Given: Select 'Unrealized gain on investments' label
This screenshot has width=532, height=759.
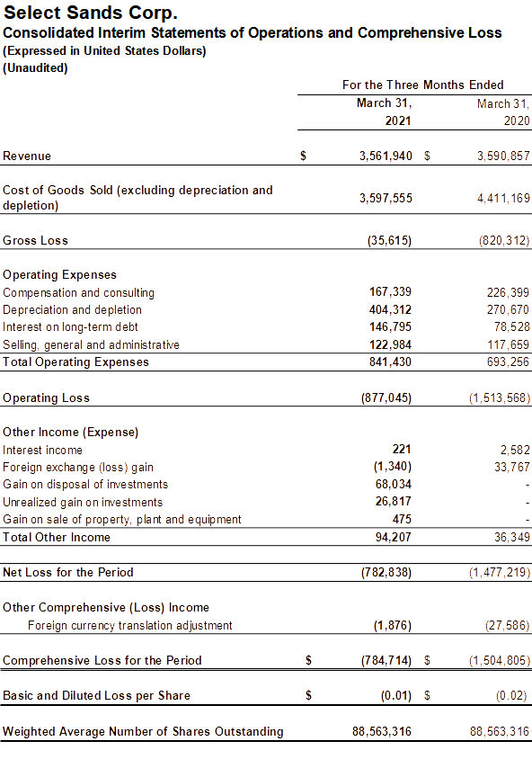Looking at the screenshot, I should pos(83,503).
